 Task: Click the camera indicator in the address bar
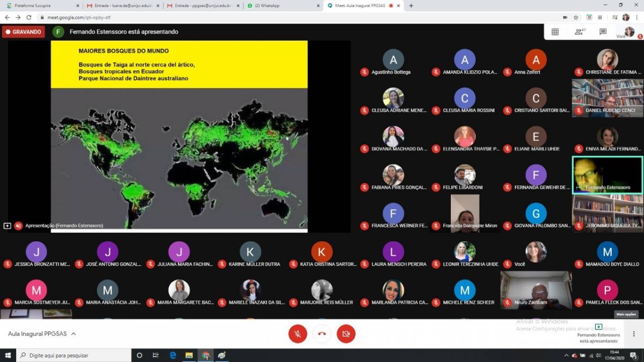pos(565,17)
